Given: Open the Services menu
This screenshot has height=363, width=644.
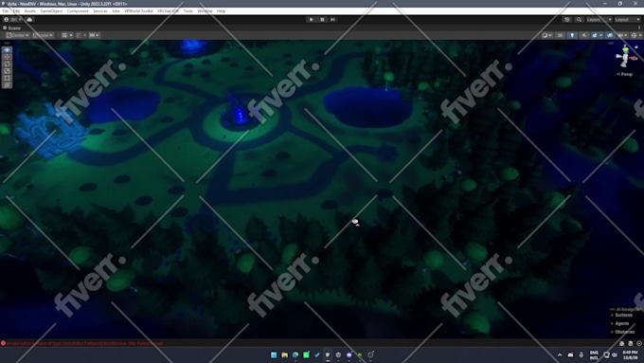Looking at the screenshot, I should click(99, 11).
